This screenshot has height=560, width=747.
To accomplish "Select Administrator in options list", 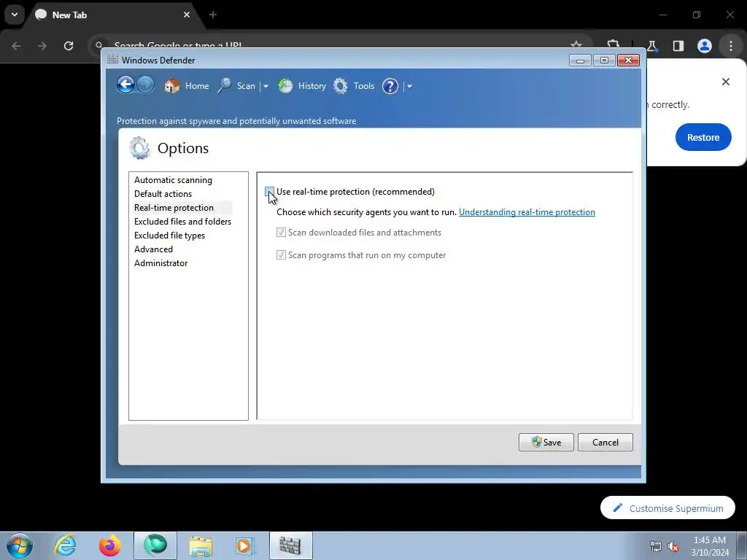I will 161,262.
